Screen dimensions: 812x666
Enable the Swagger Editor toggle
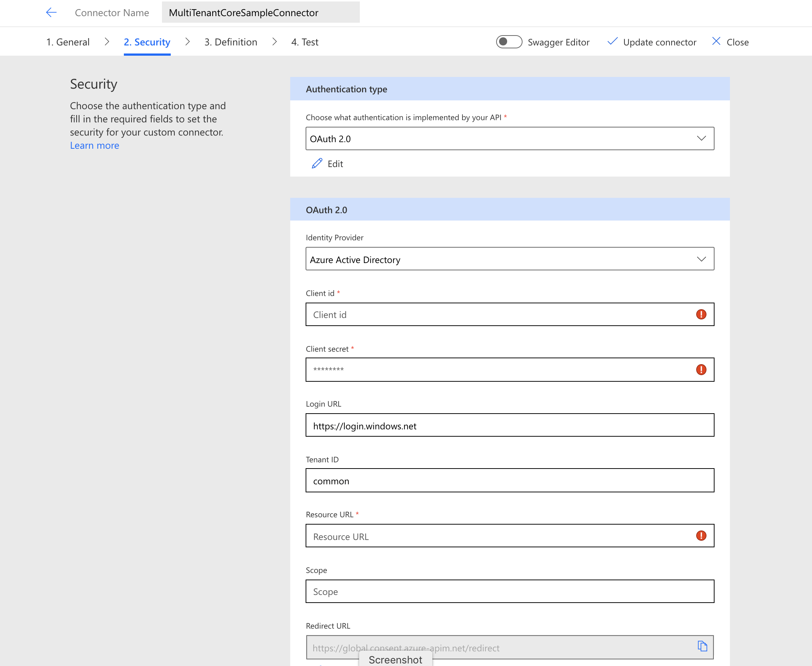tap(509, 41)
